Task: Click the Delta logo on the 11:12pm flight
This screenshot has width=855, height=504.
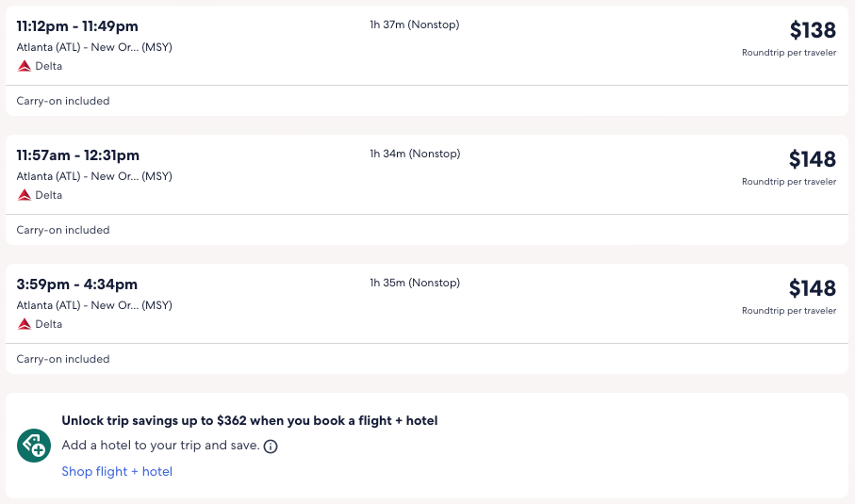Action: pos(25,66)
